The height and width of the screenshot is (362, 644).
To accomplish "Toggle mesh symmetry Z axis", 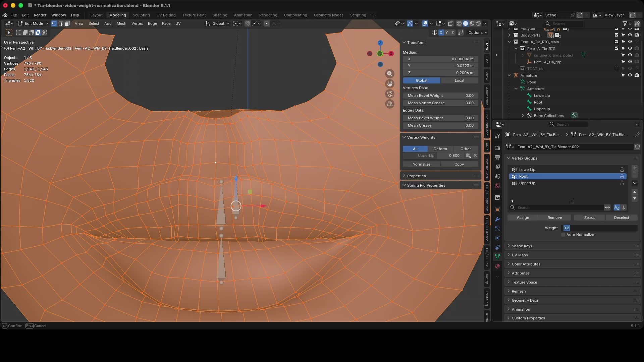I will coord(453,33).
